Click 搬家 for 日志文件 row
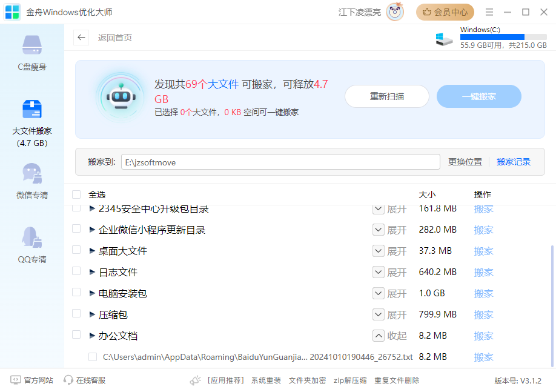 484,273
